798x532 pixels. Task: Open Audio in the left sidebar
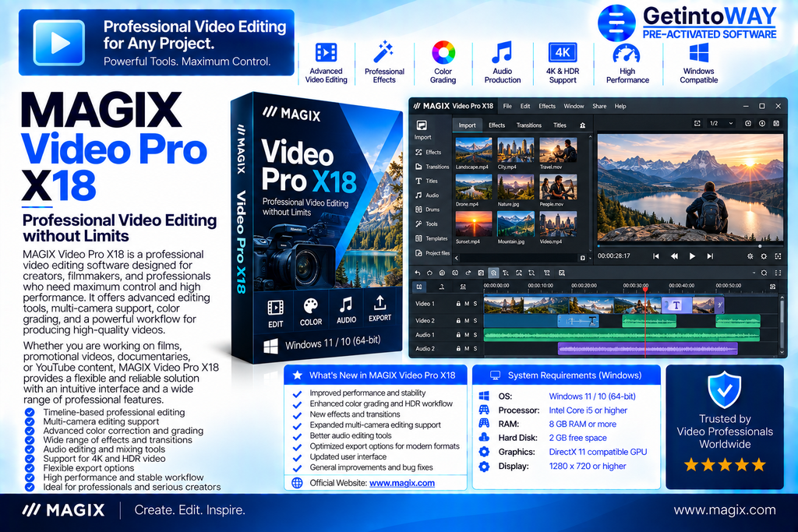(x=427, y=196)
